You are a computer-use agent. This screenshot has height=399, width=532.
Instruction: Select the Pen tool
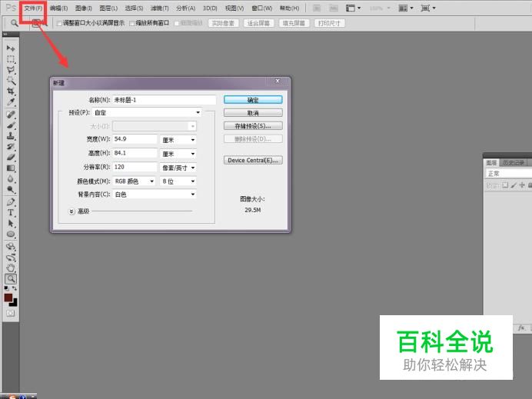coord(11,202)
